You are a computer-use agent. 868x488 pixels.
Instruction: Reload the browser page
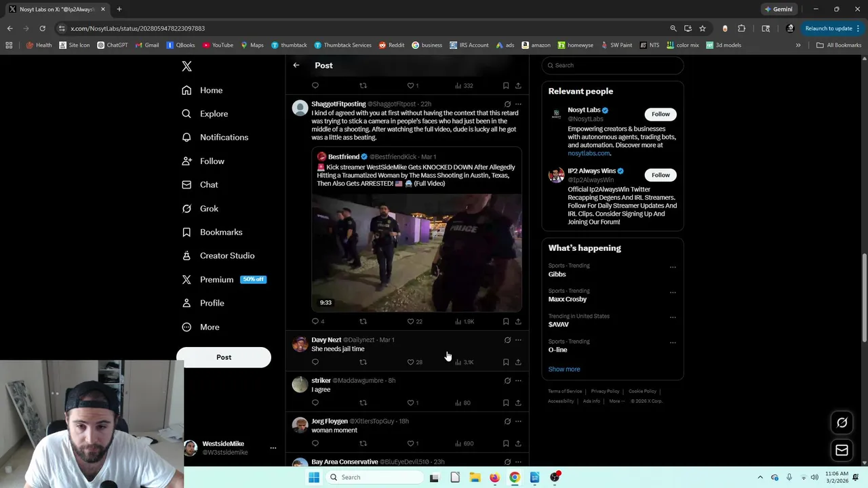42,28
